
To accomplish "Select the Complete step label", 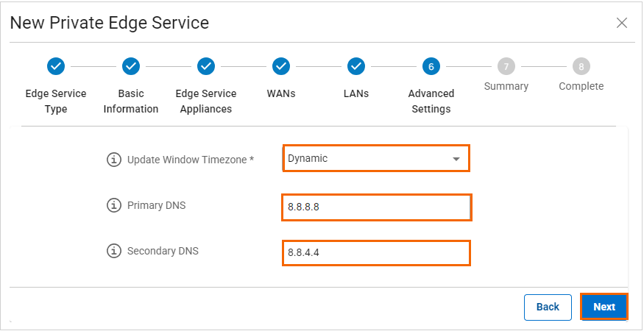I will pyautogui.click(x=581, y=87).
